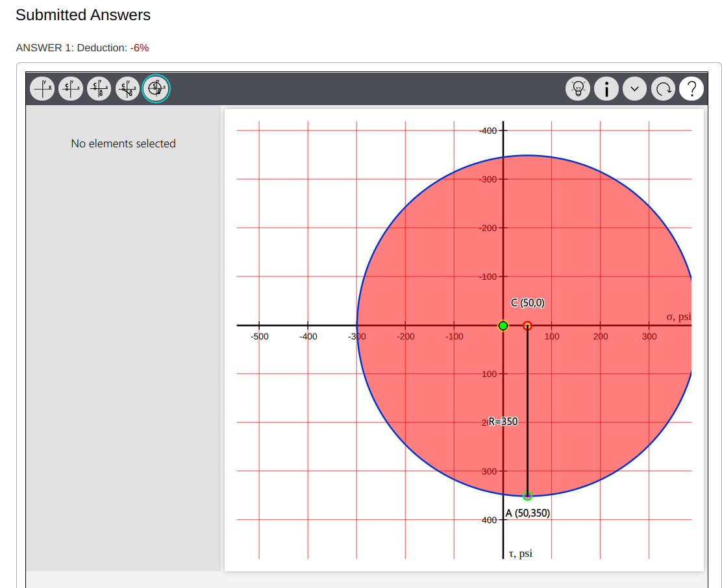Select the plot point A tool
This screenshot has height=588, width=722.
(99, 88)
